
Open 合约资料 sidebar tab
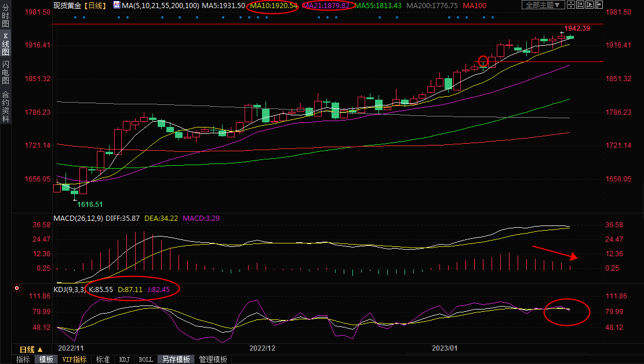pyautogui.click(x=5, y=106)
